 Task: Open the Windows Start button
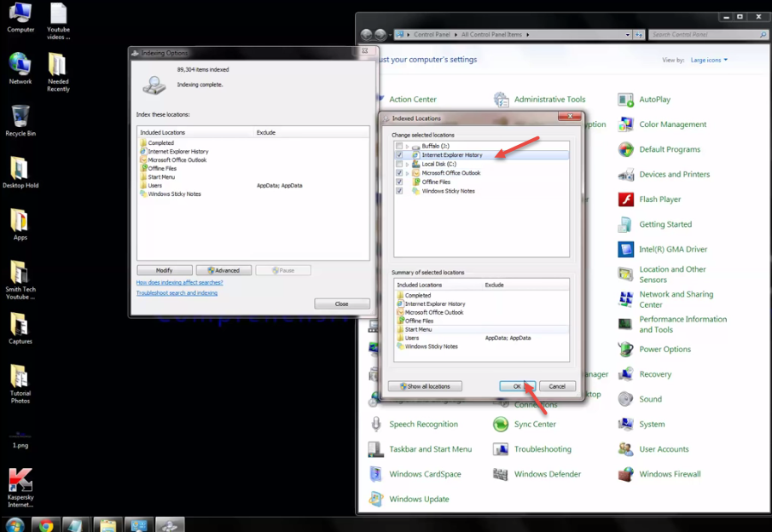(15, 525)
